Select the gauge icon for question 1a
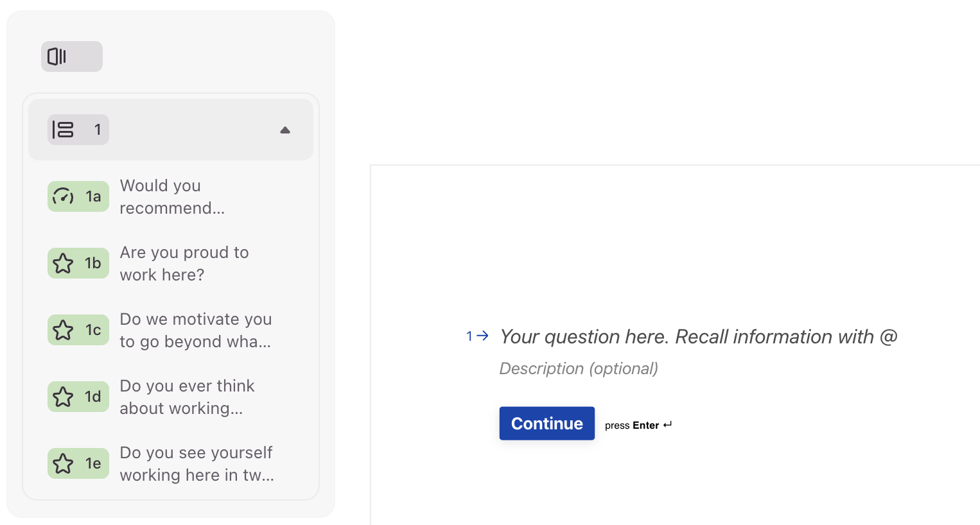Screen dimensions: 980x525 point(63,196)
